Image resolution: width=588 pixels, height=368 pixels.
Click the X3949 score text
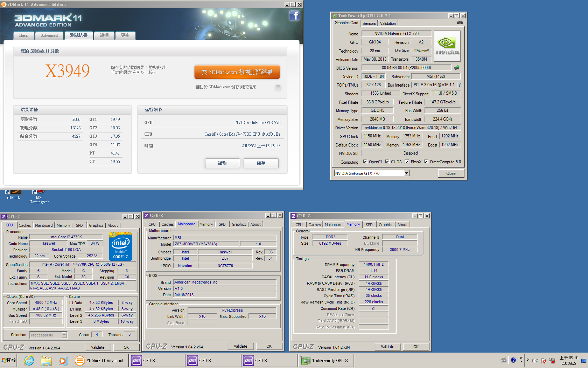pyautogui.click(x=68, y=71)
